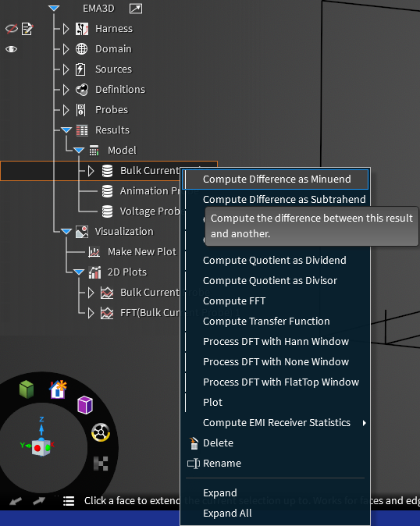
Task: Click the green cube view icon
Action: coord(27,389)
